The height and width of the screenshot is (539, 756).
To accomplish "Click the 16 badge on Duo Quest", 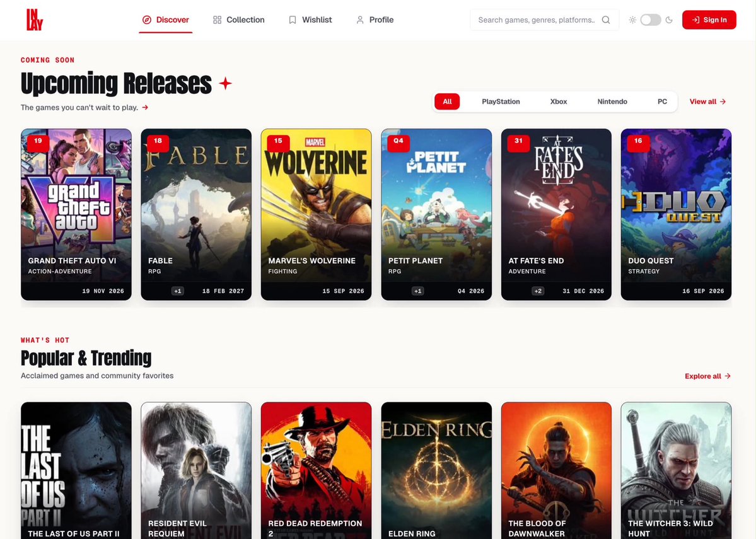I will coord(638,142).
